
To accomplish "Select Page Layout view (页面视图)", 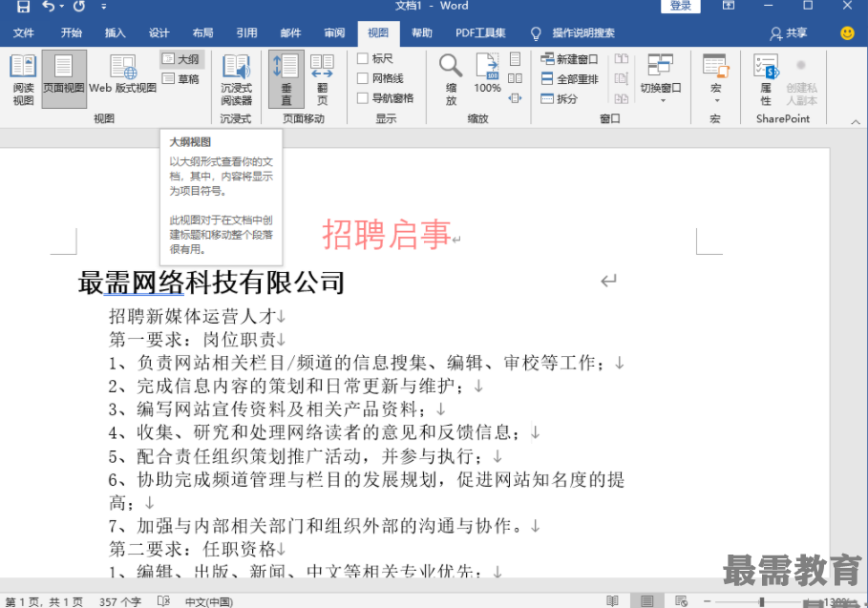I will [x=64, y=79].
